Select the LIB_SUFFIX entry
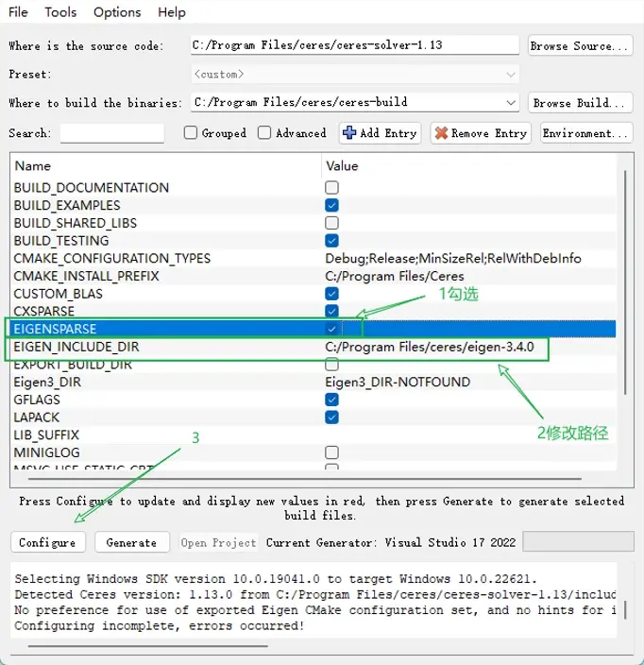Screen dimensions: 644x665 [x=46, y=435]
